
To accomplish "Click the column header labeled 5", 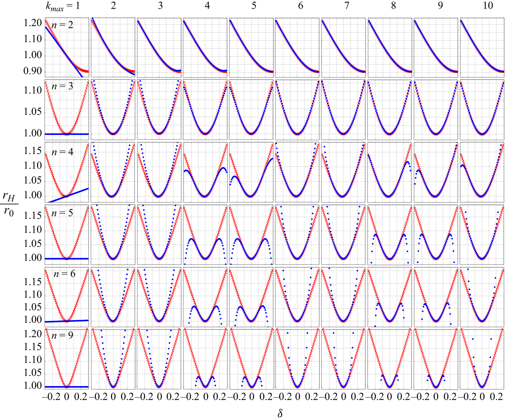I will tap(254, 6).
